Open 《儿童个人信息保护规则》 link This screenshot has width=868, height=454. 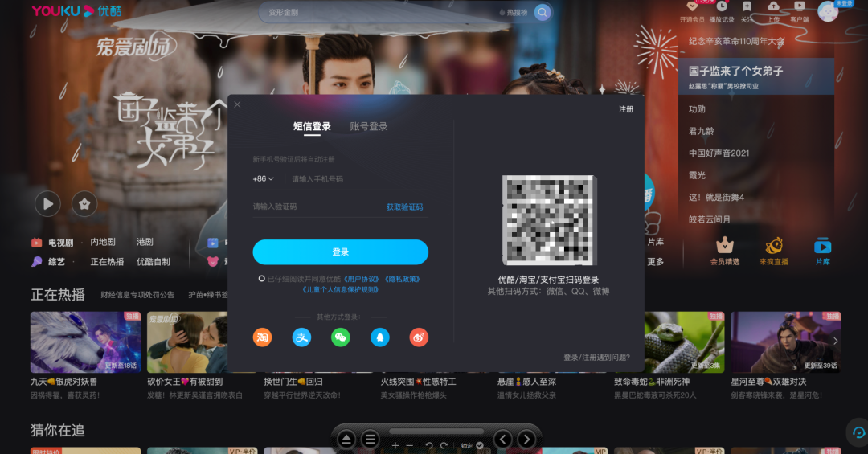tap(341, 289)
